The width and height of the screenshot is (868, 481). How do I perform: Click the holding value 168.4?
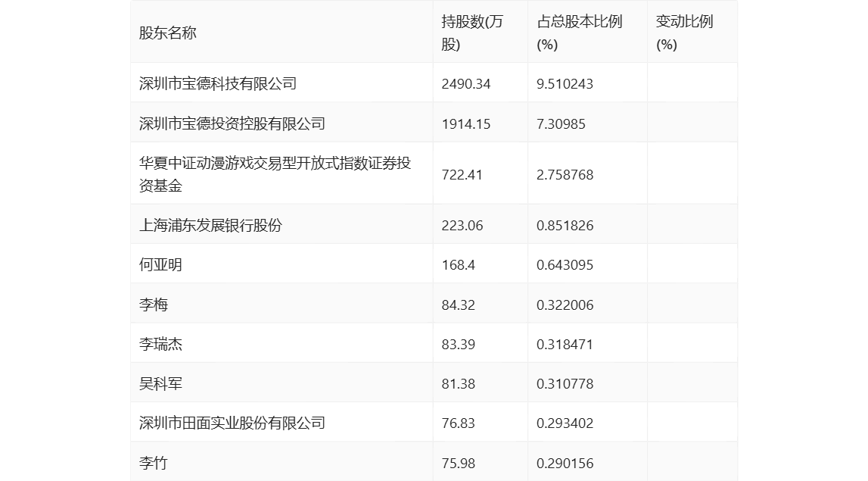459,265
